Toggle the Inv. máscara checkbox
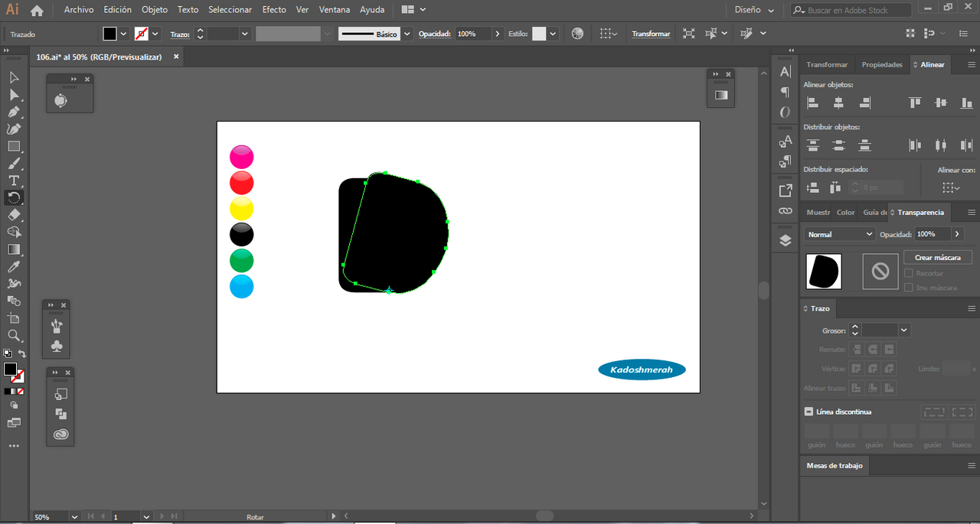The image size is (980, 524). click(x=908, y=288)
